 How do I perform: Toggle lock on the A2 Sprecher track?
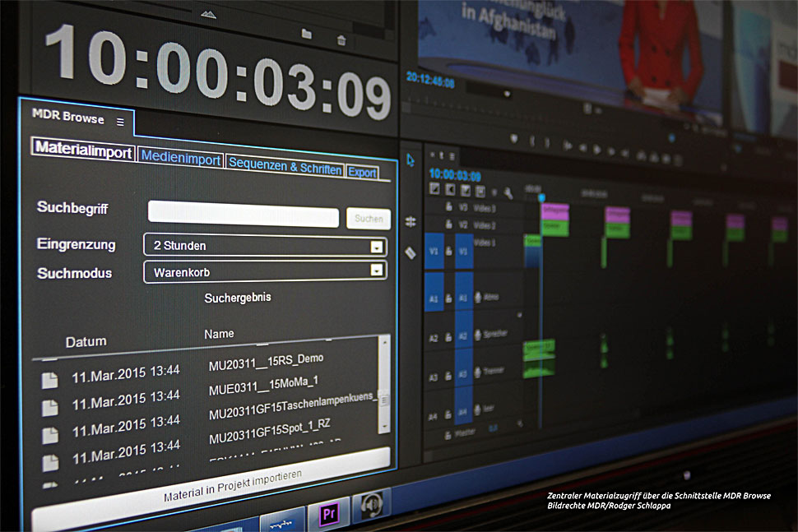point(448,336)
